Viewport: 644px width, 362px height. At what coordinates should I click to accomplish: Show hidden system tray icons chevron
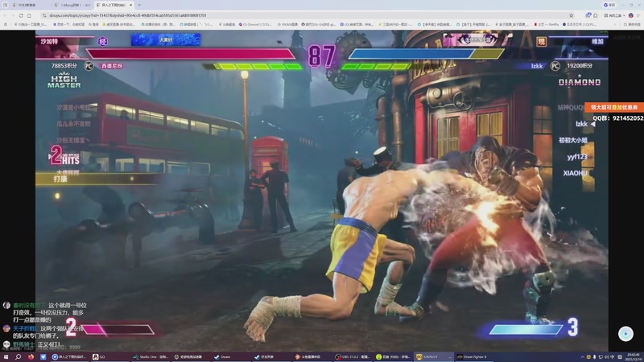tap(582, 357)
